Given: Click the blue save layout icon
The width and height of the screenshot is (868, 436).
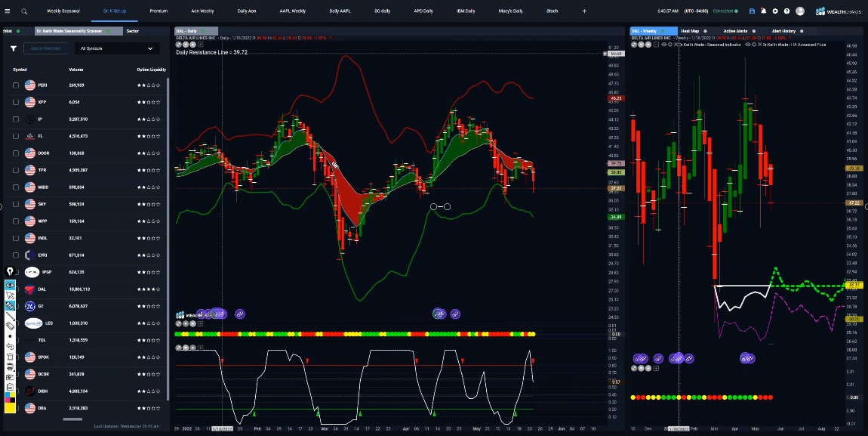Looking at the screenshot, I should tap(752, 11).
